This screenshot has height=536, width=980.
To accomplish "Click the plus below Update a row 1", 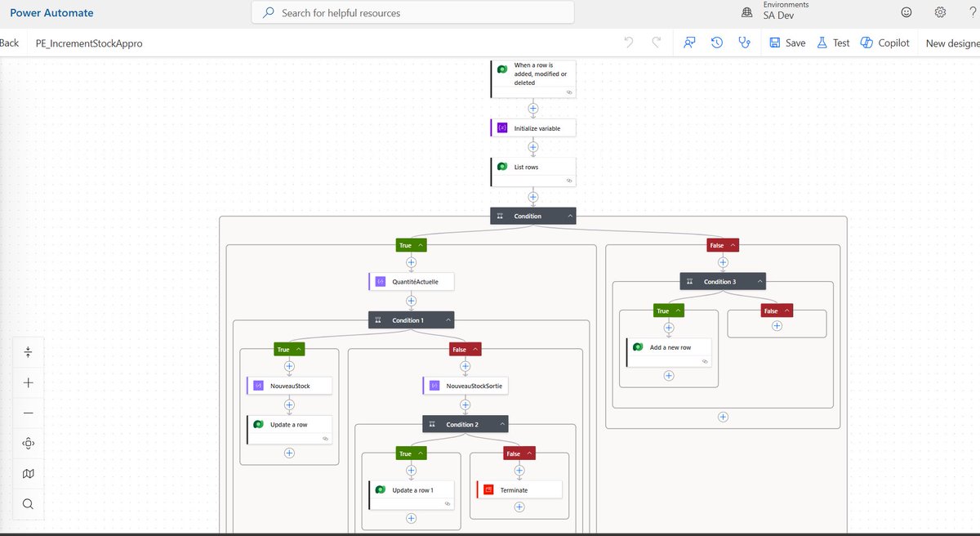I will [411, 518].
